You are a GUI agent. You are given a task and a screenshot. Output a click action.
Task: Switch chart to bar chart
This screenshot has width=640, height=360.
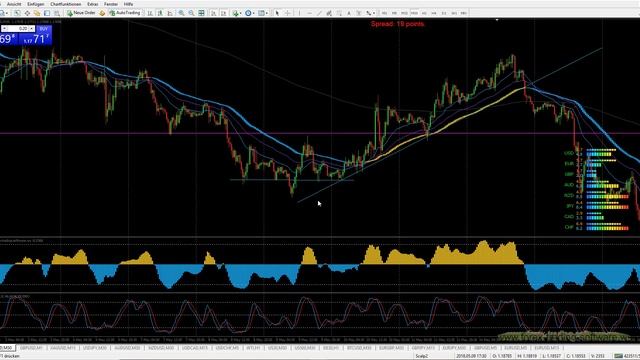[150, 13]
